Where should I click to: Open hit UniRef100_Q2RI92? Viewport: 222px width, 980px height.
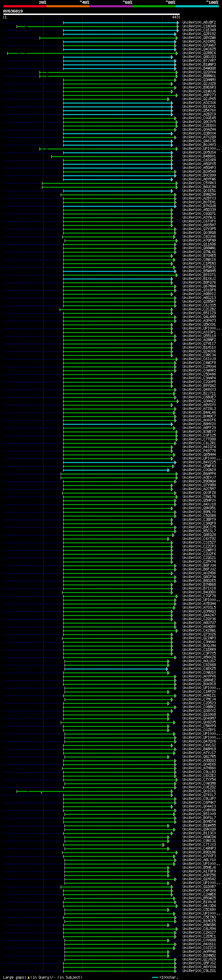(x=199, y=34)
